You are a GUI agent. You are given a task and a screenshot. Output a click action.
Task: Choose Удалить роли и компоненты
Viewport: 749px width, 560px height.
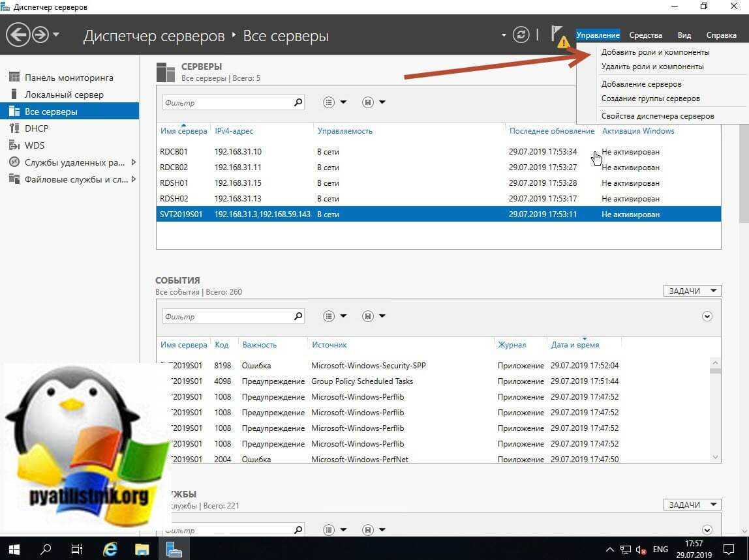[652, 66]
